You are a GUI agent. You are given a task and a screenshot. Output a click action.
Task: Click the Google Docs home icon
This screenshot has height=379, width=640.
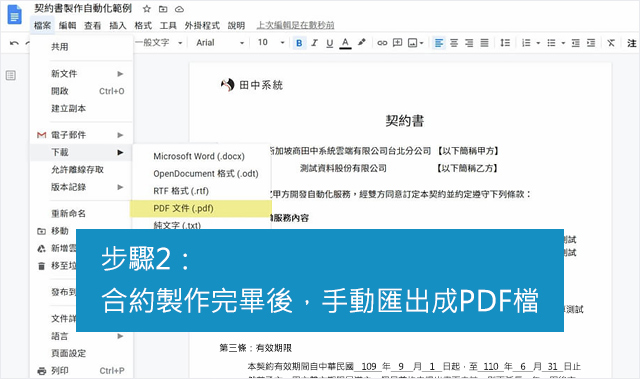[x=14, y=15]
